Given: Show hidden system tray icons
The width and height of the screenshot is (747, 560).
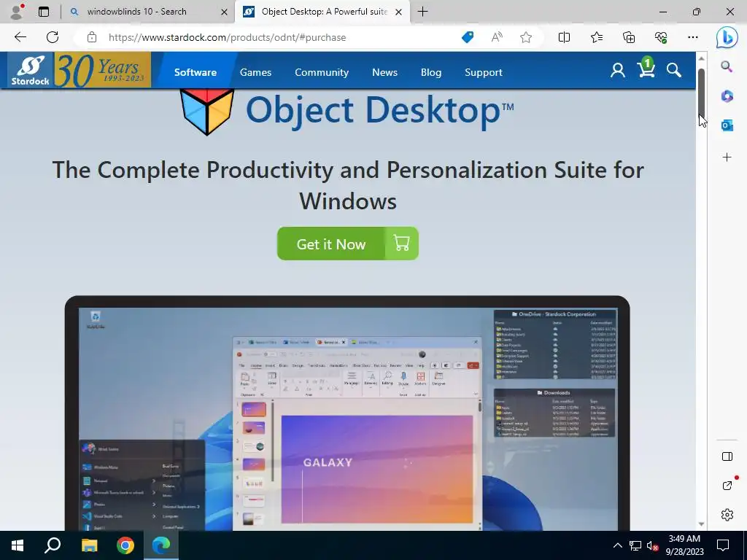Looking at the screenshot, I should pyautogui.click(x=617, y=545).
